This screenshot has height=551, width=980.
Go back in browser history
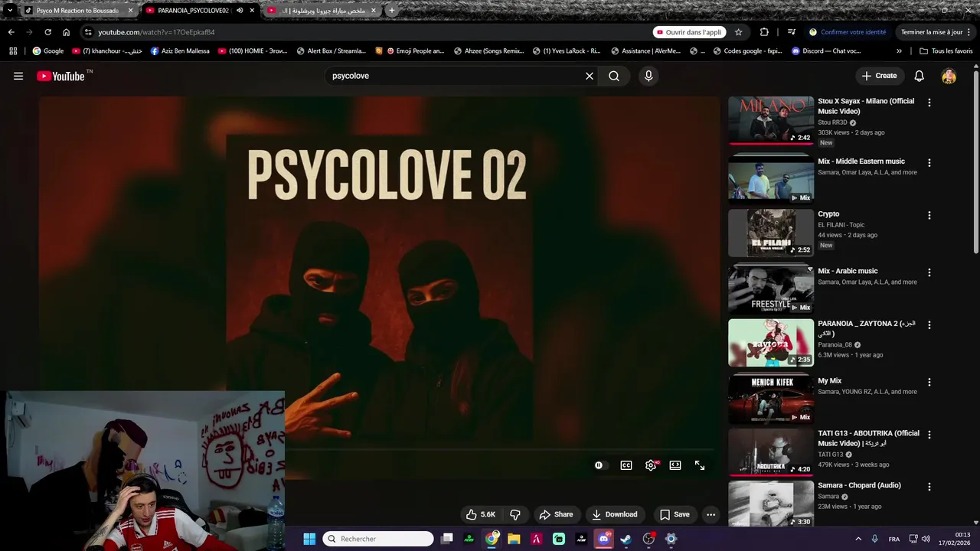11,32
